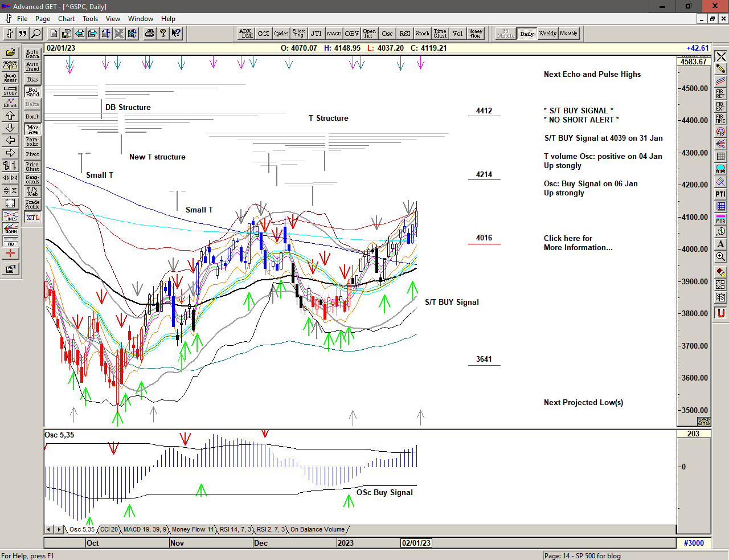729x560 pixels.
Task: Toggle the XTL indicator
Action: 32,218
